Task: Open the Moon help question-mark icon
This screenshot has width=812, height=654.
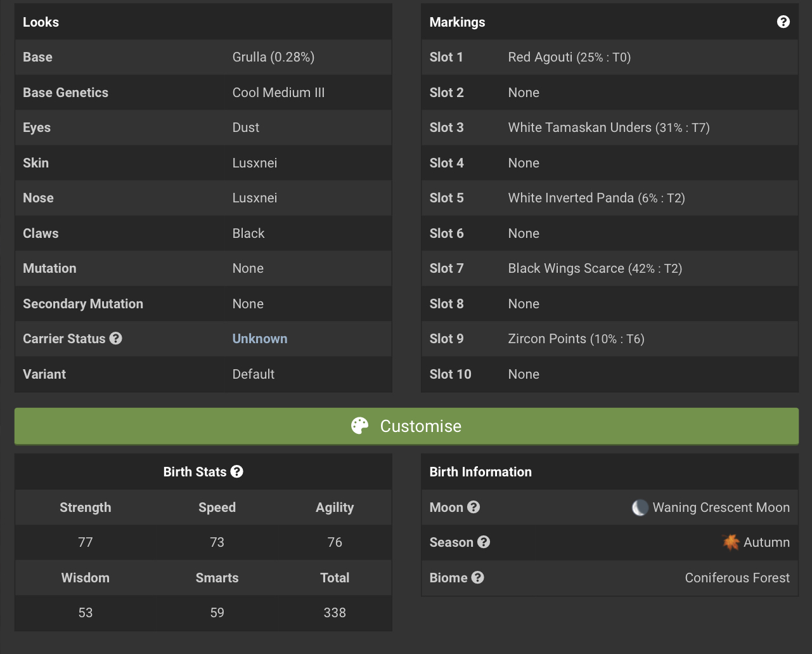Action: 474,507
